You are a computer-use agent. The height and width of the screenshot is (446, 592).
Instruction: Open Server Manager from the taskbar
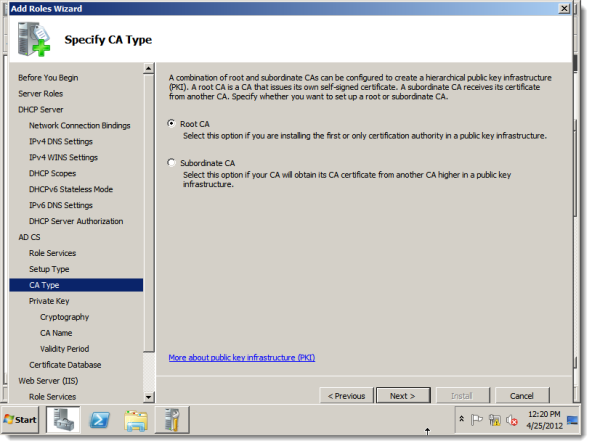[63, 420]
